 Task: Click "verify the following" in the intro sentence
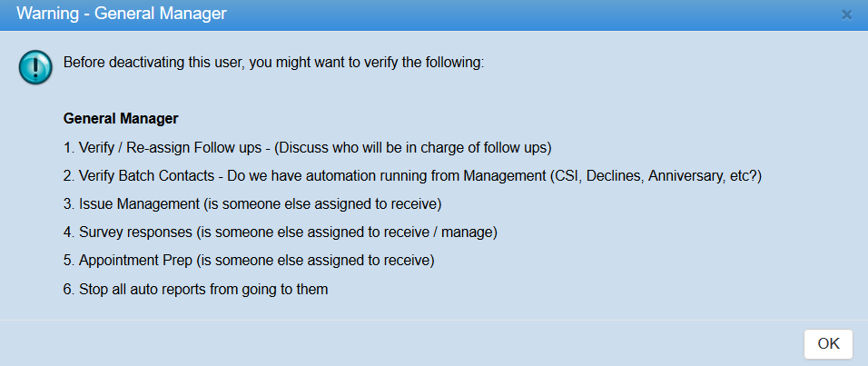[x=426, y=64]
